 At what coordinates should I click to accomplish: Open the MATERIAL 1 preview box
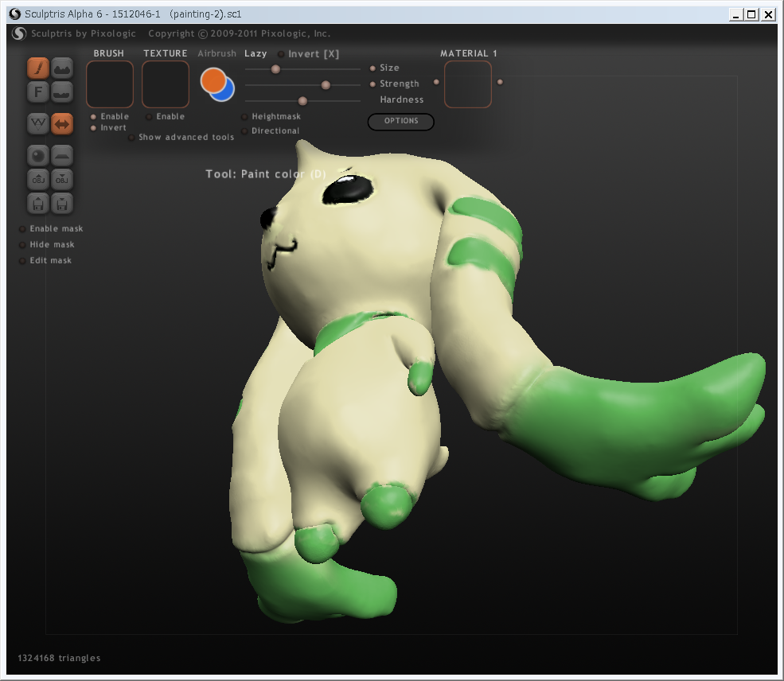(468, 84)
